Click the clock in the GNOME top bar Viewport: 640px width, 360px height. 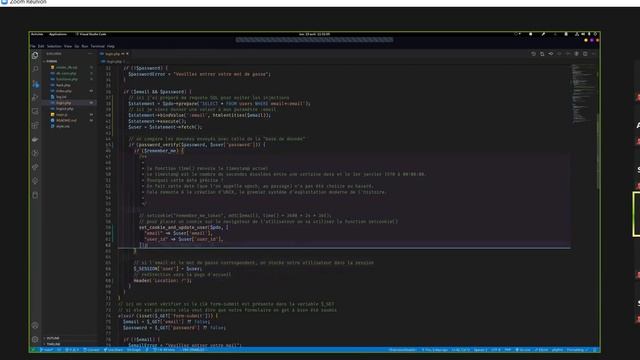pos(314,34)
